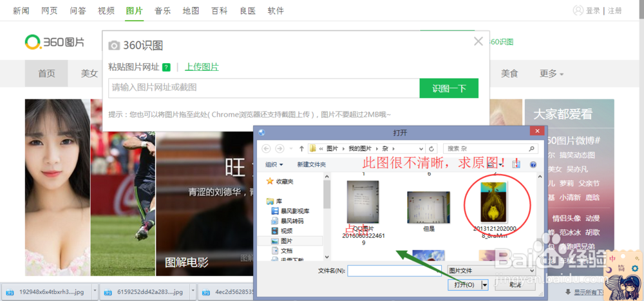Click the user avatar icon near 登录
The width and height of the screenshot is (644, 301).
578,10
